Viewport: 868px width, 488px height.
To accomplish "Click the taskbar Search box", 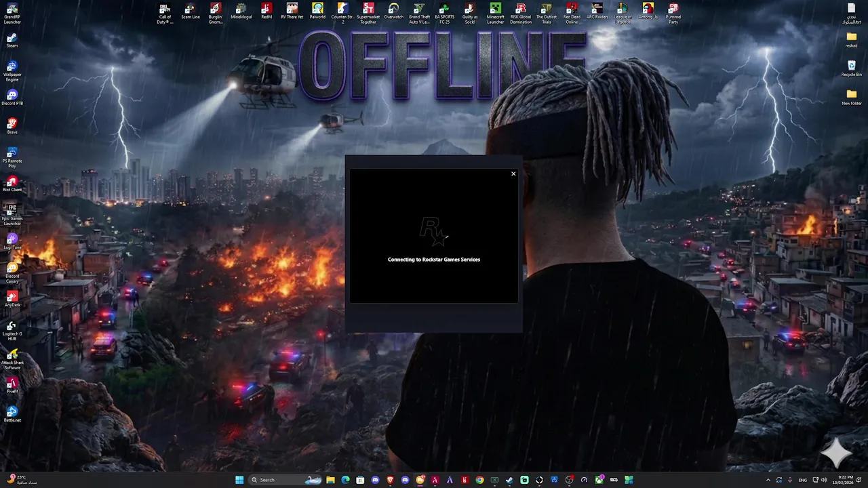I will point(285,480).
